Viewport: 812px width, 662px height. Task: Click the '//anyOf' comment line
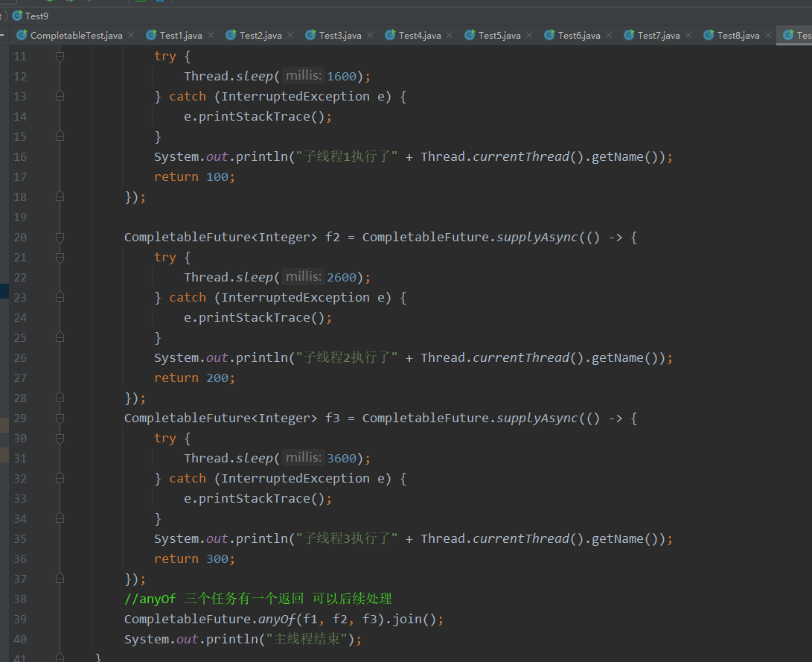pyautogui.click(x=258, y=599)
